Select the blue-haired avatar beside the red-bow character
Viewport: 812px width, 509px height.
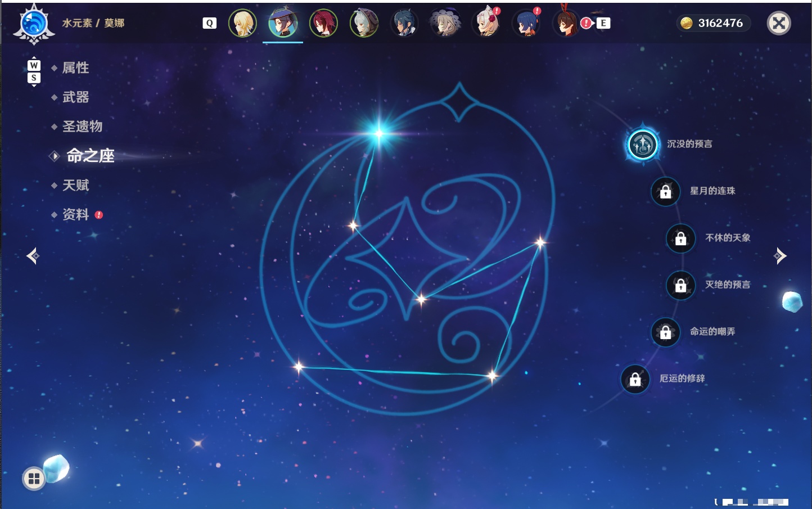(x=526, y=23)
